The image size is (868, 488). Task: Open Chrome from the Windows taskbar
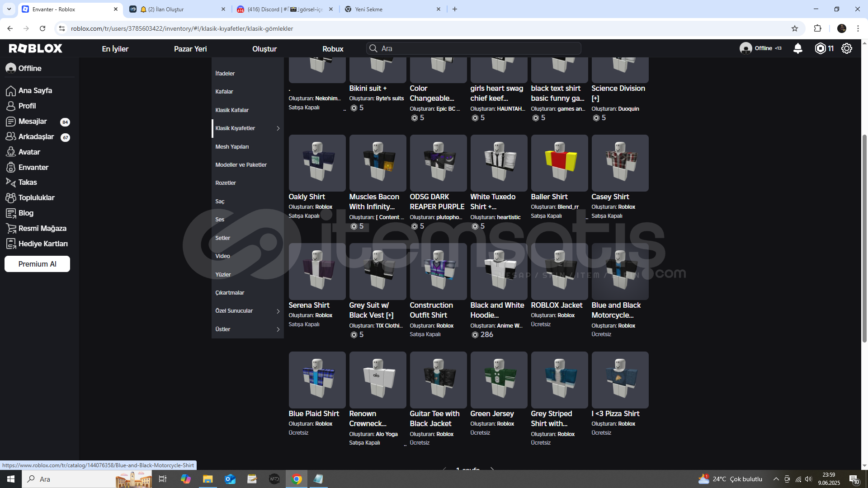pos(297,479)
